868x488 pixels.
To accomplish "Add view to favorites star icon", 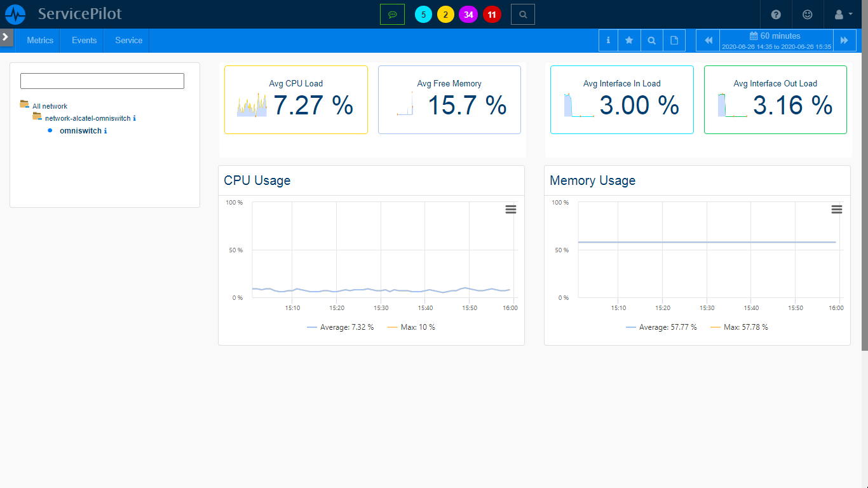I will click(x=629, y=40).
